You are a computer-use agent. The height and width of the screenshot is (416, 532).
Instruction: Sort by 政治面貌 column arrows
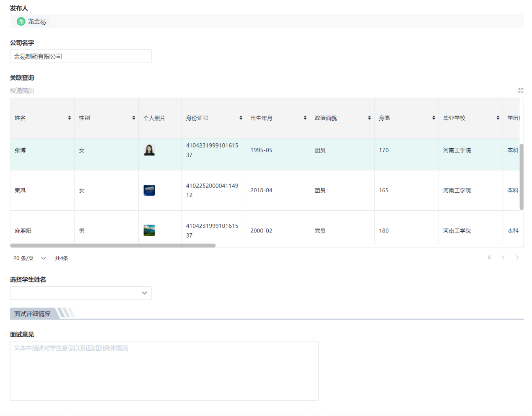369,118
